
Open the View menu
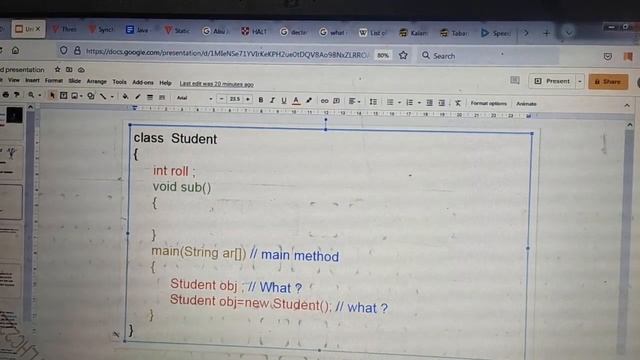pyautogui.click(x=13, y=80)
